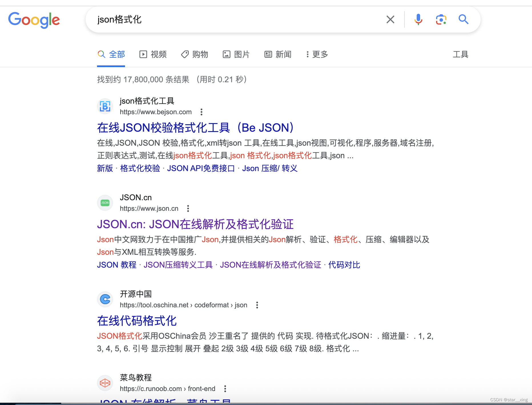The height and width of the screenshot is (405, 532).
Task: Expand the 更多 search filters menu
Action: click(x=317, y=54)
